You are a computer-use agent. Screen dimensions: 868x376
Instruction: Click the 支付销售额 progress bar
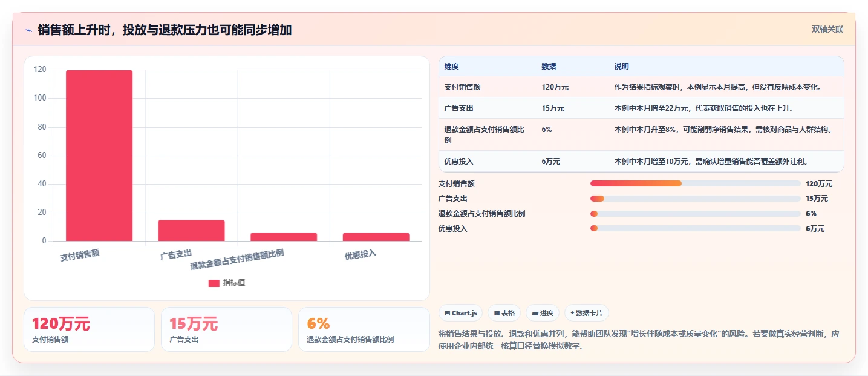(696, 183)
